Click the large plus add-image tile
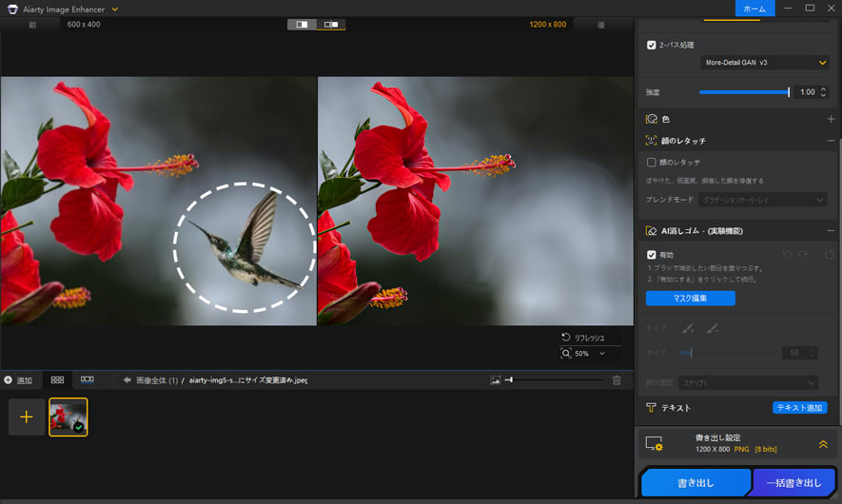 27,417
